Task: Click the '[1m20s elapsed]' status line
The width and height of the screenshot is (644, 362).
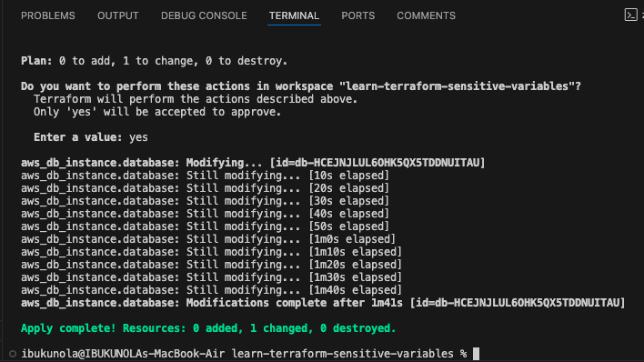Action: pyautogui.click(x=212, y=265)
